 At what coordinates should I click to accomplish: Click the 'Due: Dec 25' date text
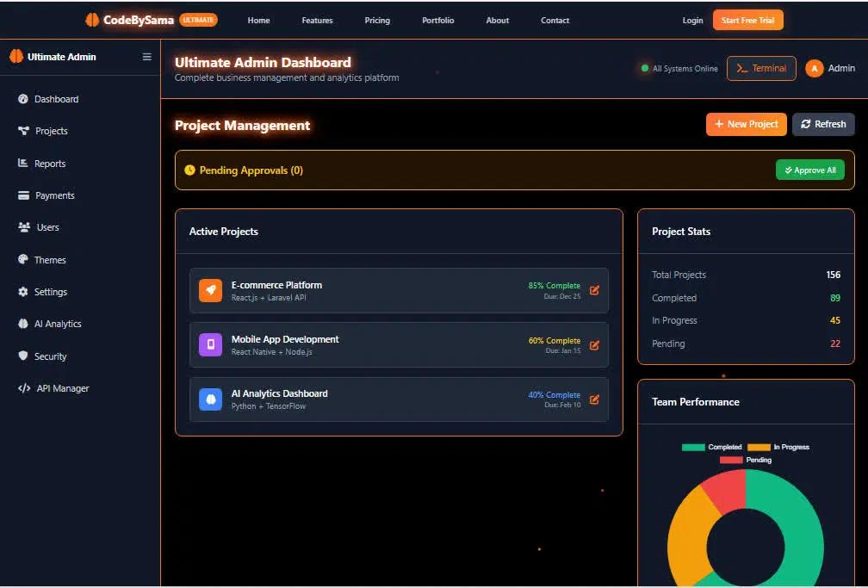(x=562, y=297)
